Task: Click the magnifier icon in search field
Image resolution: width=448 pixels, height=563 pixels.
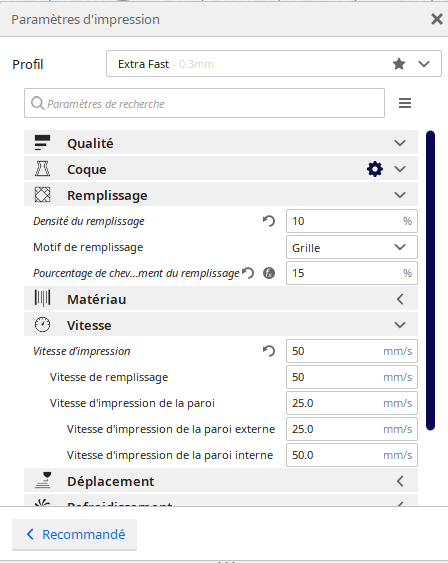Action: pos(37,103)
